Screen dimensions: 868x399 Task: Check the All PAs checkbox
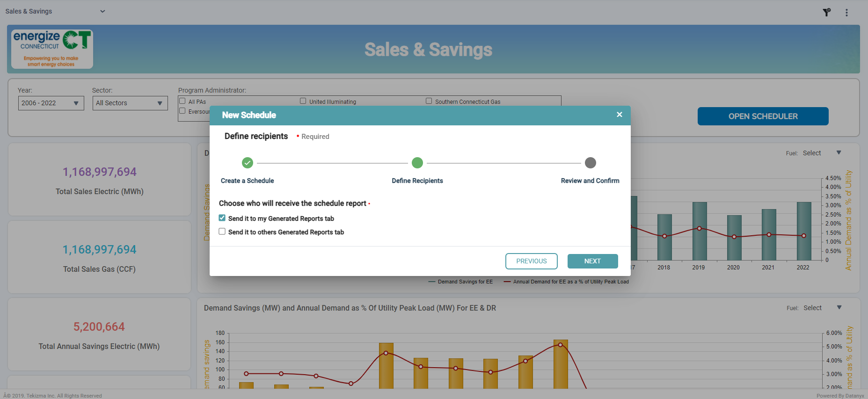point(182,101)
